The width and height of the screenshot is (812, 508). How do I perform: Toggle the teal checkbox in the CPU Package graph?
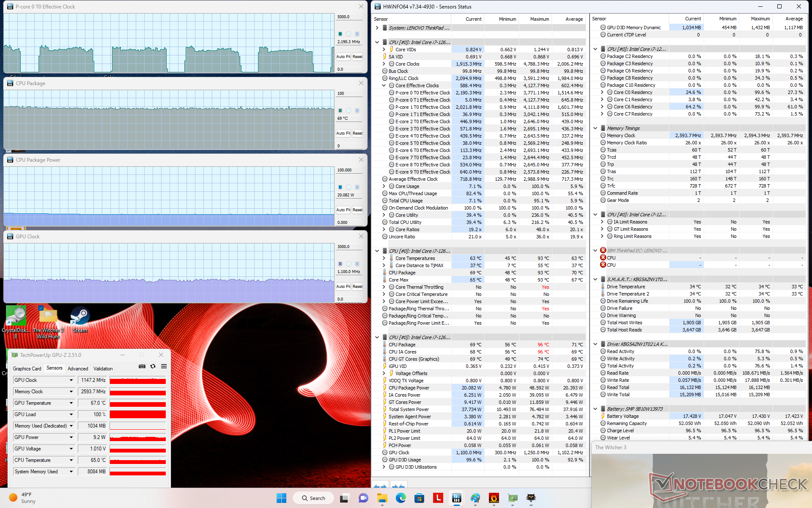tap(340, 110)
